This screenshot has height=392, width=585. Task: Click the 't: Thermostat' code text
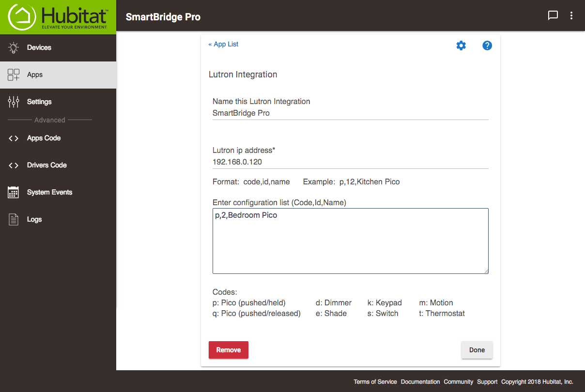[442, 314]
